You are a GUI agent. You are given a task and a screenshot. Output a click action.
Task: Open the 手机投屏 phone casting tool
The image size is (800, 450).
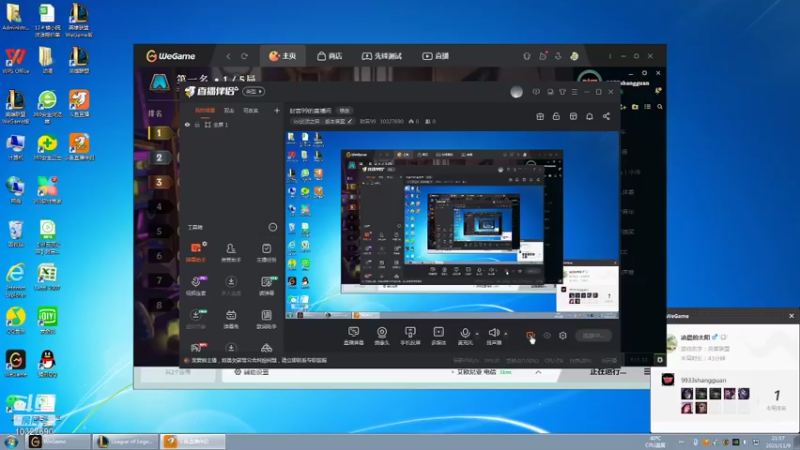point(410,336)
